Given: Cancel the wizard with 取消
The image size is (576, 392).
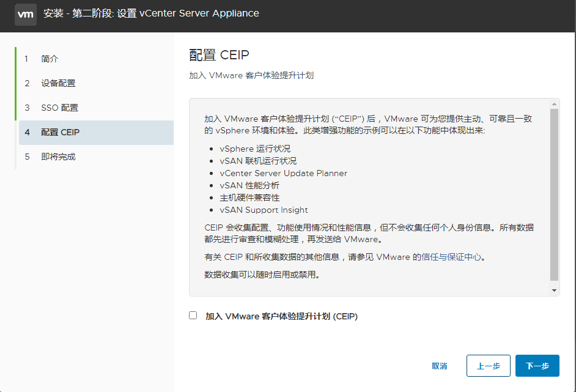Looking at the screenshot, I should point(440,366).
